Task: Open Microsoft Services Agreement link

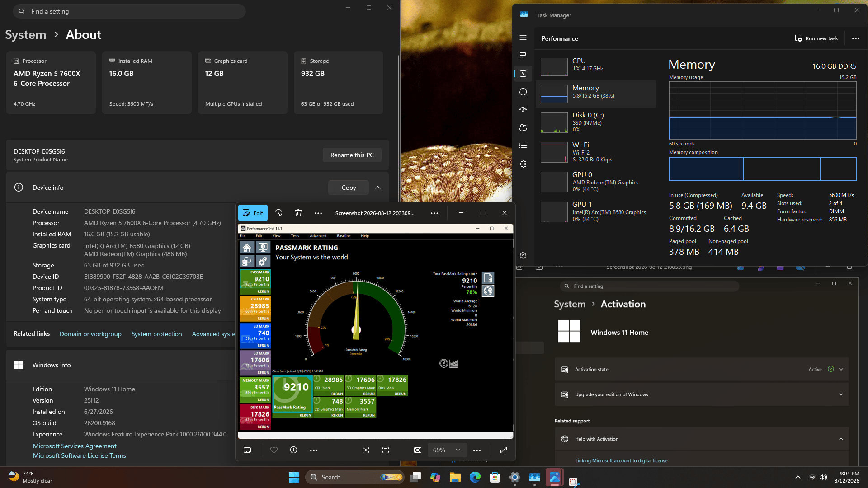Action: (x=75, y=446)
